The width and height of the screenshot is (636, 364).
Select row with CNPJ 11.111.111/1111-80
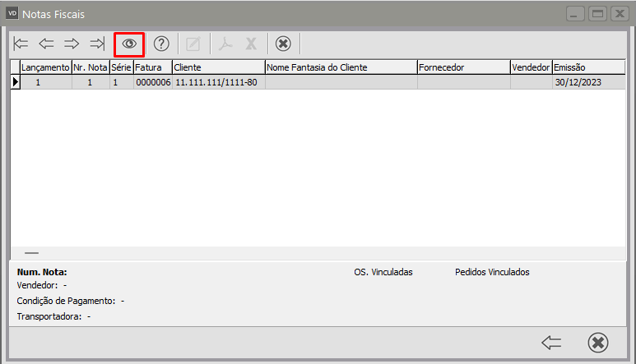tap(216, 82)
